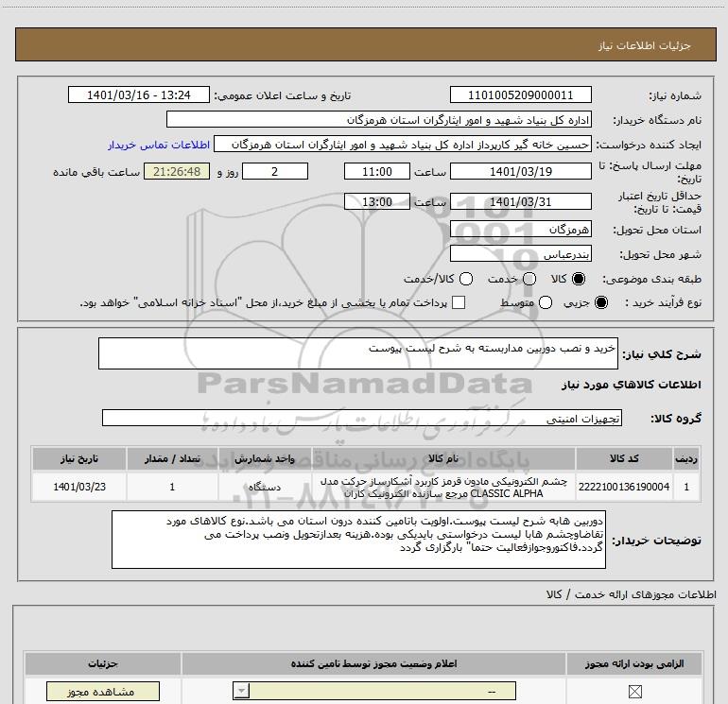Viewport: 728px width, 704px height.
Task: Click the buyer organization name field
Action: (379, 120)
